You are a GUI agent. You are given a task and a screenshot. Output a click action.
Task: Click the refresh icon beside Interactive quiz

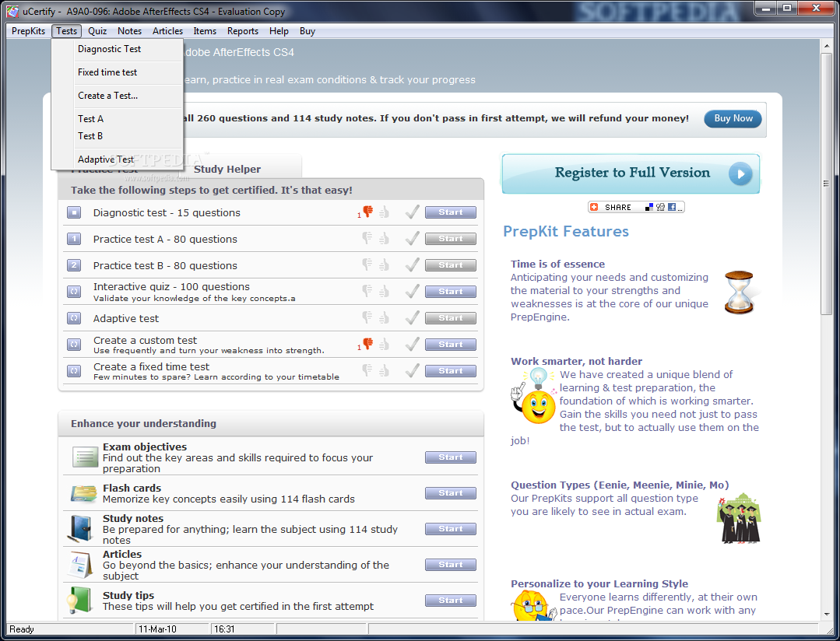[74, 292]
